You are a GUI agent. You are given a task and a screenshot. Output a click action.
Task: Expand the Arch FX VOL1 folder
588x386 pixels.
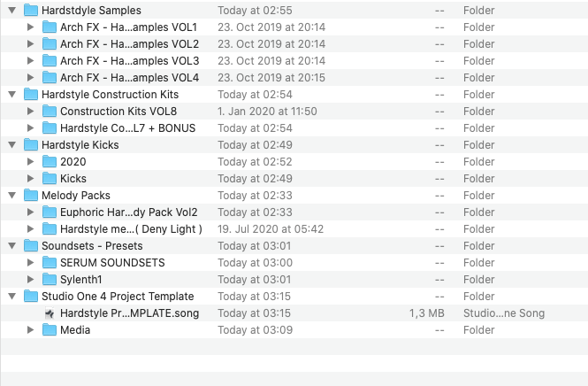[x=31, y=27]
